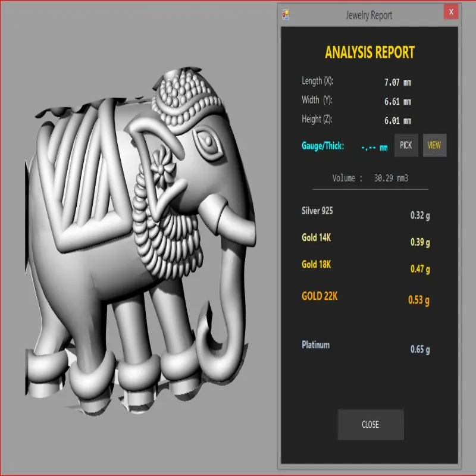Click the Volume 30.29 mm3 readout

[370, 178]
